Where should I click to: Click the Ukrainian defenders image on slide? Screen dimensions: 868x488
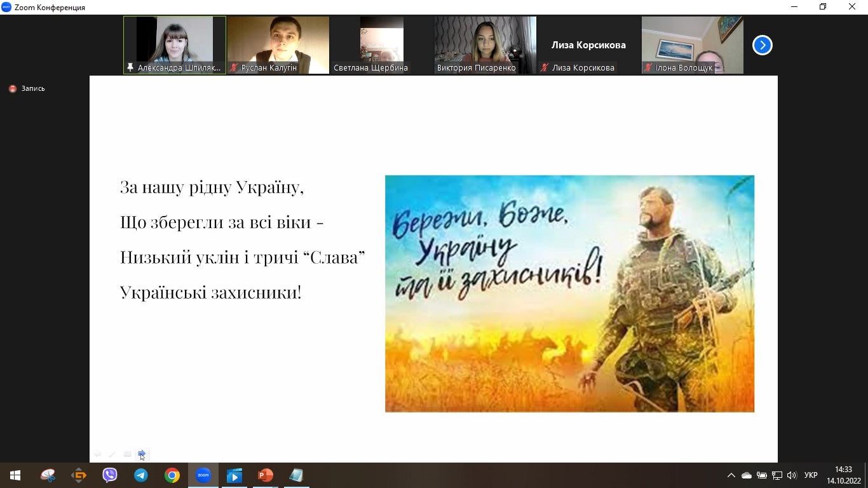[569, 294]
